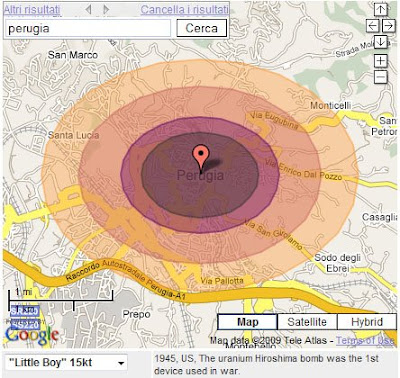The image size is (400, 378).
Task: Switch to Map view
Action: tap(247, 322)
